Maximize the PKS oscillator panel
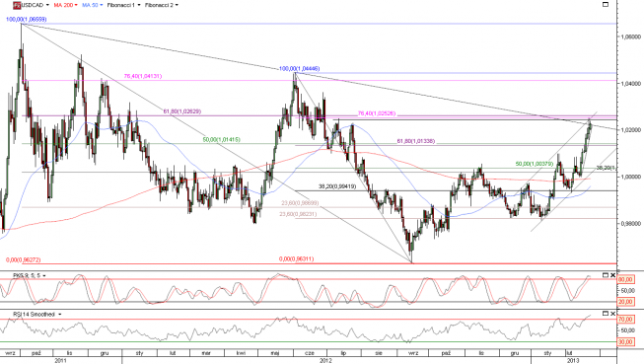The image size is (644, 364). (x=605, y=275)
